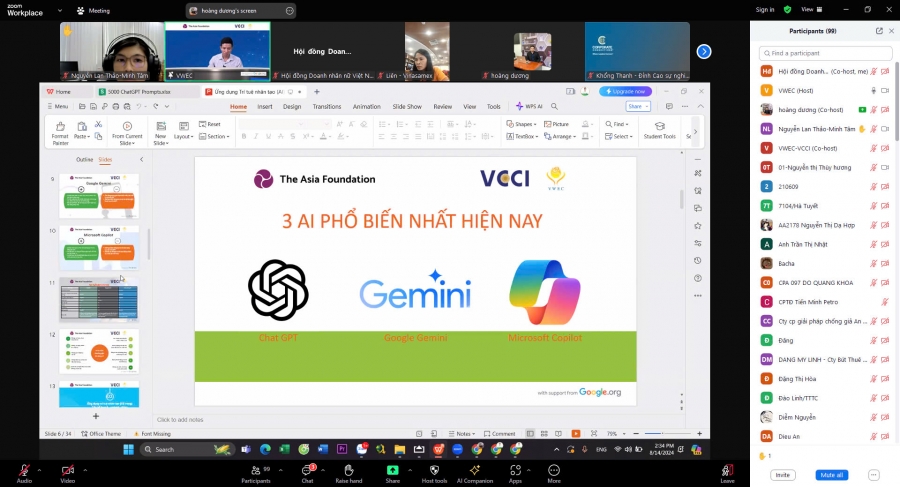Toggle VWEC (Host) microphone in participants list
The height and width of the screenshot is (487, 900).
click(873, 90)
